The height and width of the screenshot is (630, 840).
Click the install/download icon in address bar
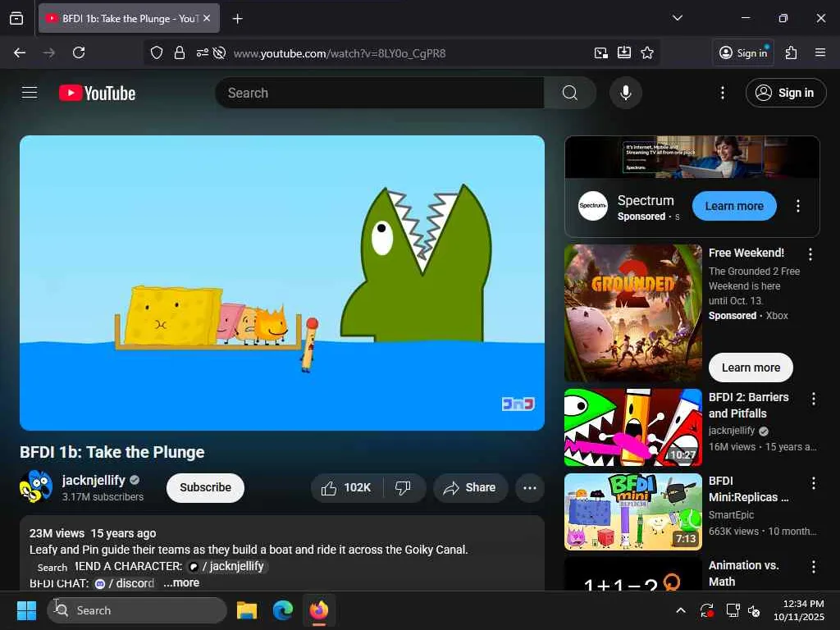coord(624,52)
